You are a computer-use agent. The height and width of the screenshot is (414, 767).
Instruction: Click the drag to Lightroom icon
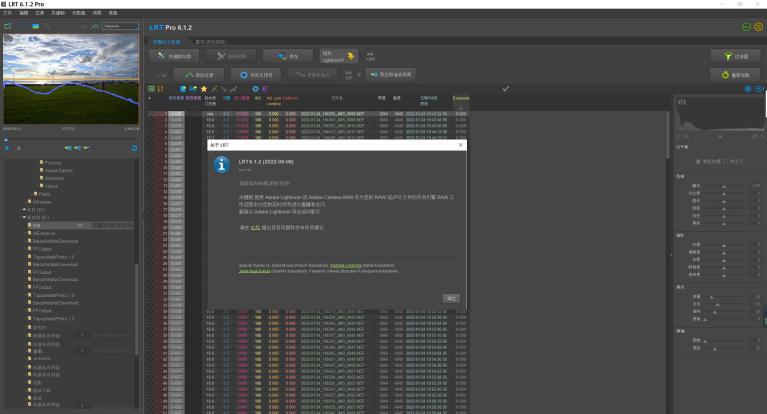coord(351,57)
